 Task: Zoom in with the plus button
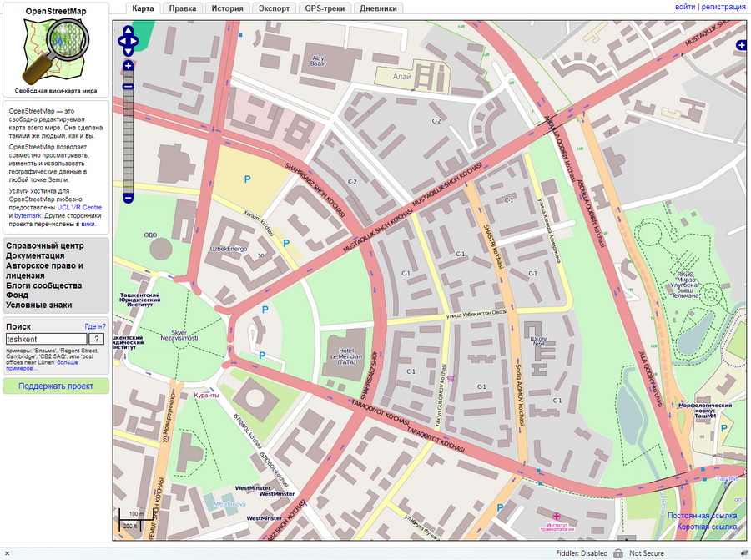[x=128, y=65]
